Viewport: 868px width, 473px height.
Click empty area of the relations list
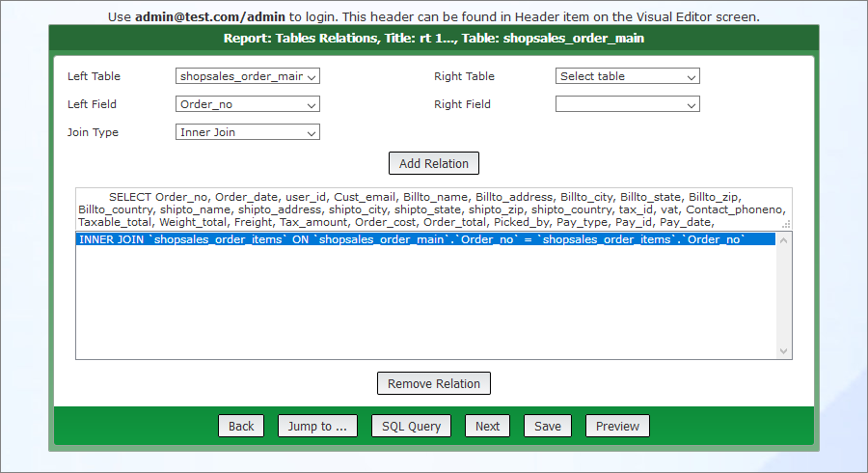coord(424,309)
